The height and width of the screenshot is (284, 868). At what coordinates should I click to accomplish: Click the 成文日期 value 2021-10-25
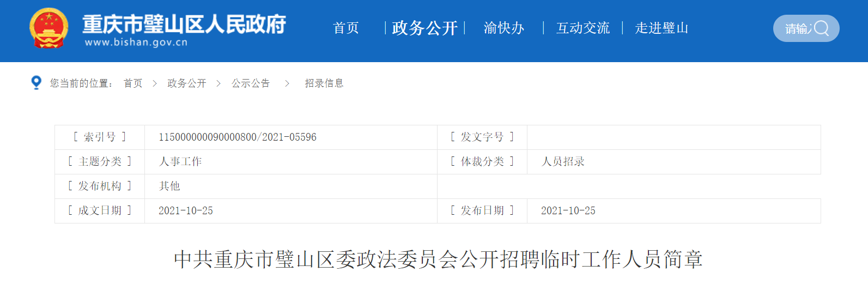(x=186, y=211)
